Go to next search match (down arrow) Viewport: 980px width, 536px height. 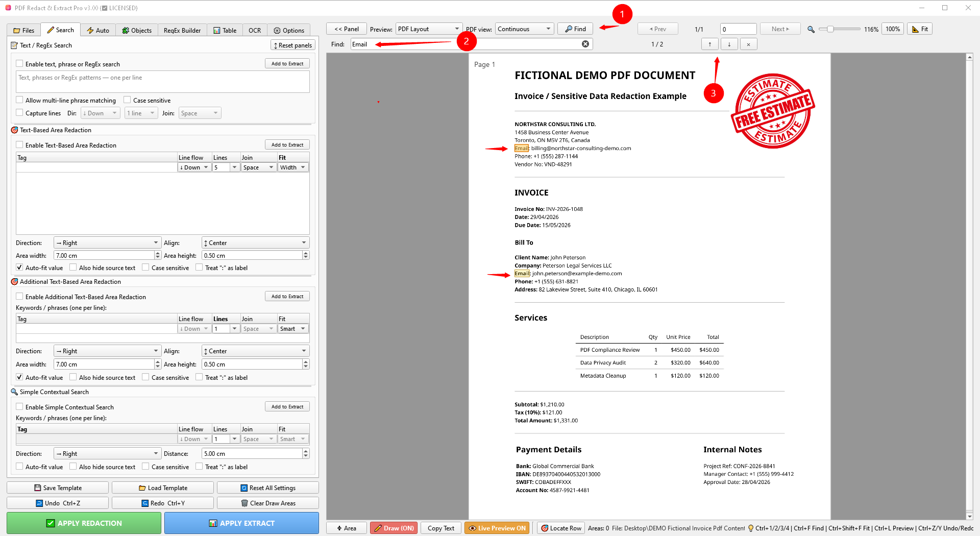[729, 44]
